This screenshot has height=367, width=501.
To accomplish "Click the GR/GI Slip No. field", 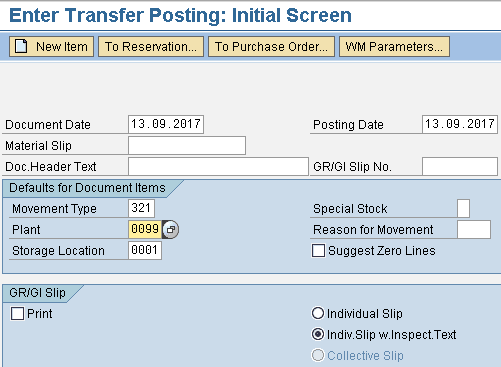I will pyautogui.click(x=460, y=166).
